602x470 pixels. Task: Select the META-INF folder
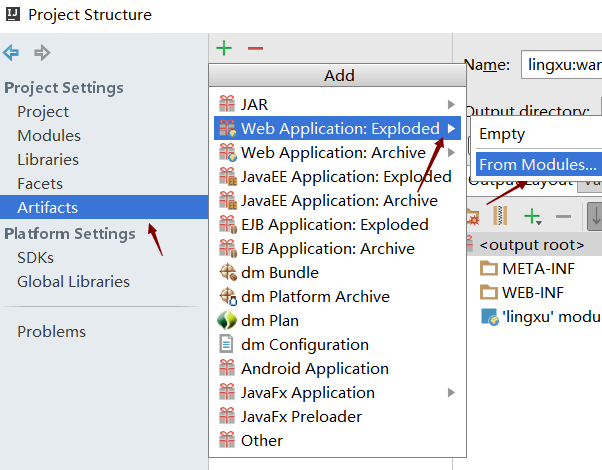[536, 268]
